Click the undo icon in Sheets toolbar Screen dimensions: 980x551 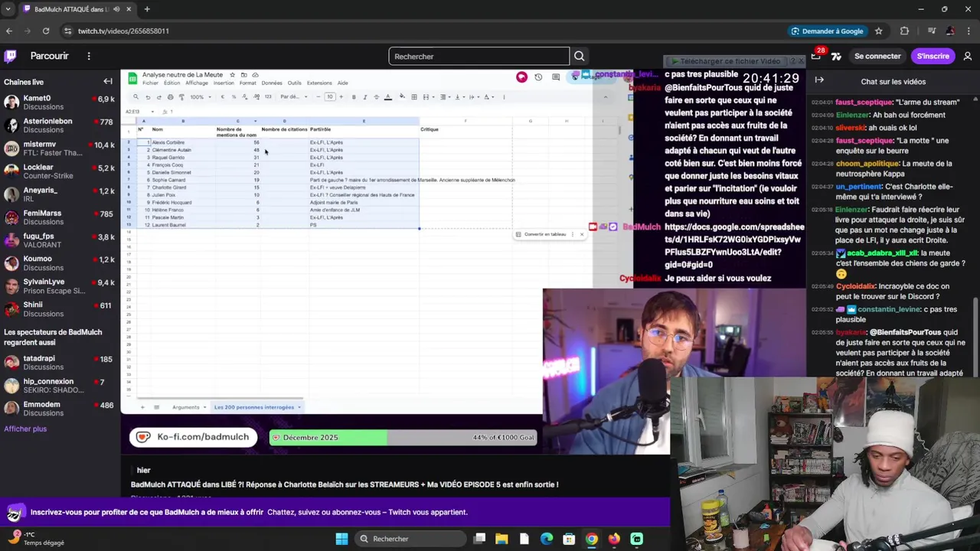(x=148, y=97)
